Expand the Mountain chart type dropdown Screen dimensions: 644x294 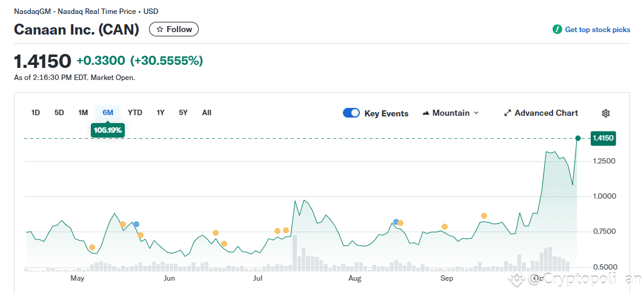click(x=451, y=113)
